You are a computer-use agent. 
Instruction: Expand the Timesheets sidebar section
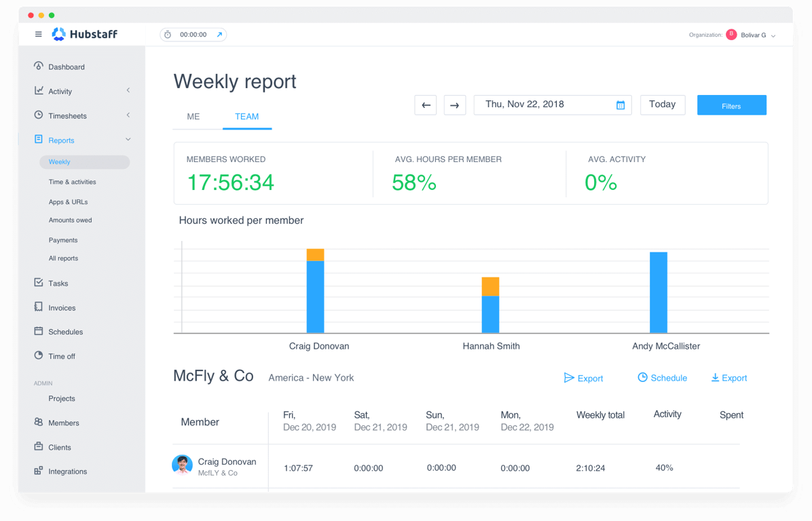[x=128, y=115]
